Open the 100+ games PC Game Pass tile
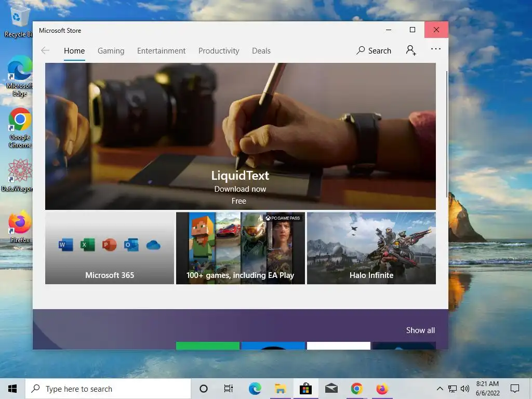Viewport: 532px width, 399px height. (x=240, y=248)
